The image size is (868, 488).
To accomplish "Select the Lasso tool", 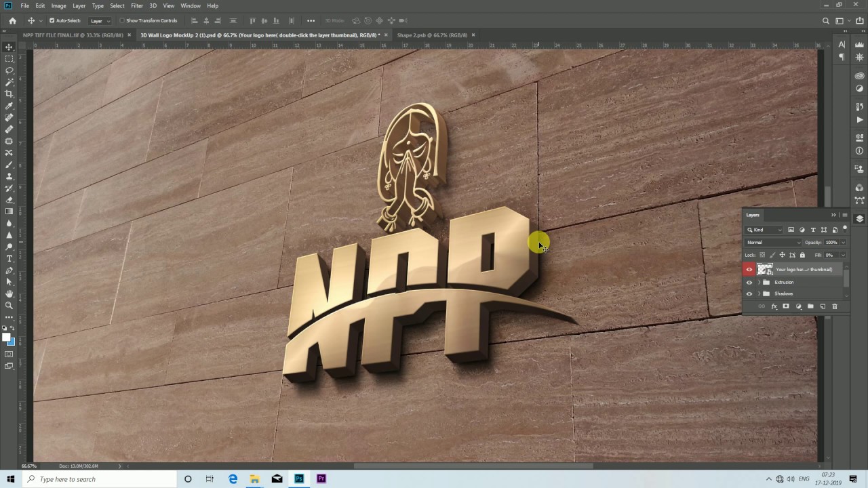I will [x=9, y=70].
